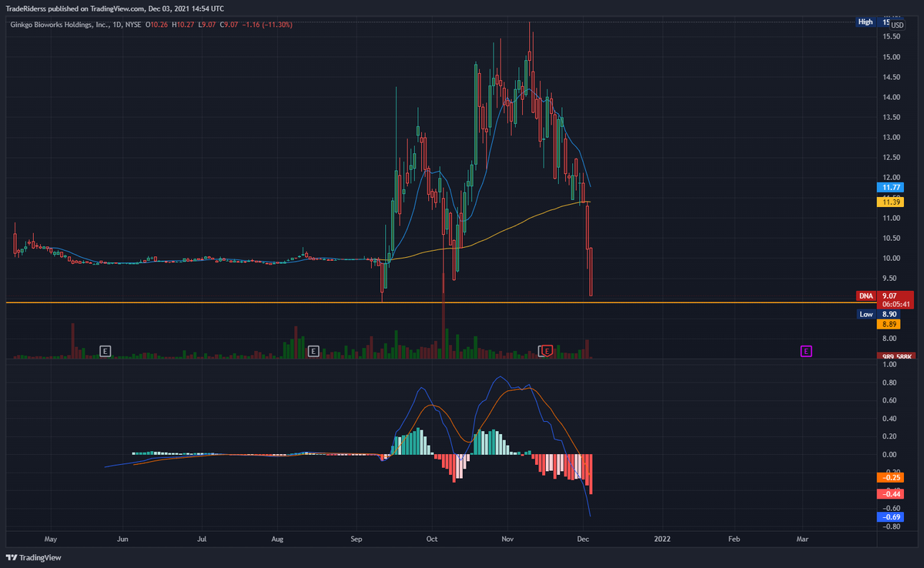Click the 06:05:41 bar countdown timer
Viewport: 924px width, 568px height.
(x=896, y=304)
